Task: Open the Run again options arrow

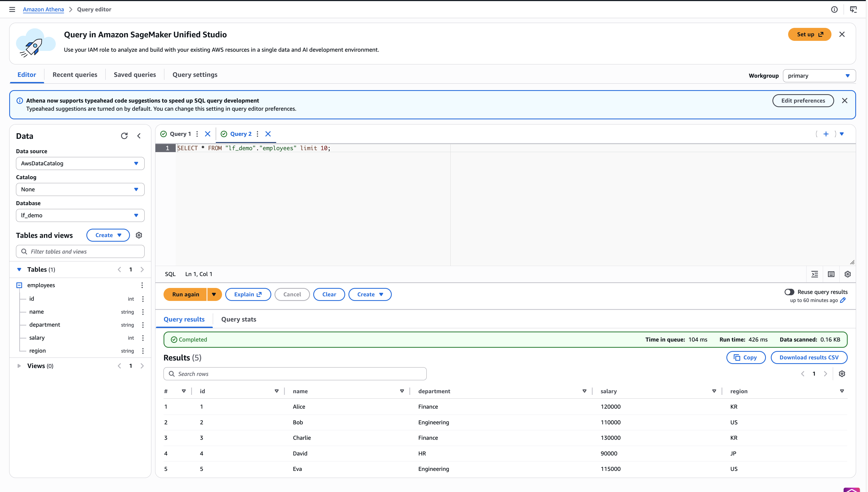Action: click(214, 294)
